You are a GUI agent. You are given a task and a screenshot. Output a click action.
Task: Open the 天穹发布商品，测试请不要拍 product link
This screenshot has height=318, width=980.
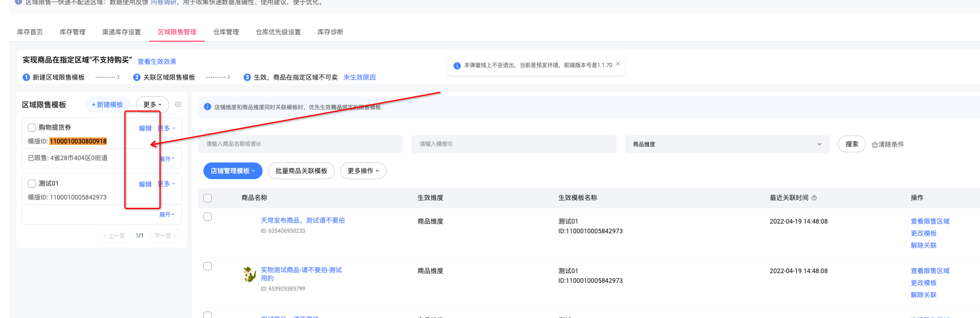point(303,220)
